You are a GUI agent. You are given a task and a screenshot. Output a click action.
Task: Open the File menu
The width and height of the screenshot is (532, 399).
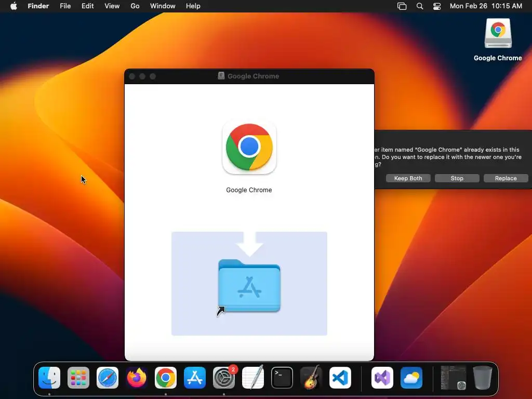coord(65,6)
